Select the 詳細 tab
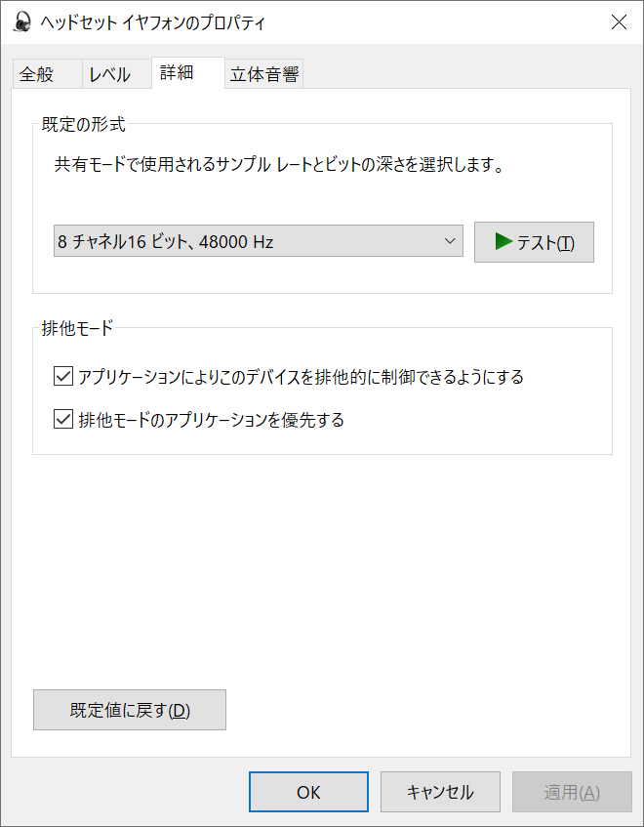The width and height of the screenshot is (644, 827). pos(177,73)
